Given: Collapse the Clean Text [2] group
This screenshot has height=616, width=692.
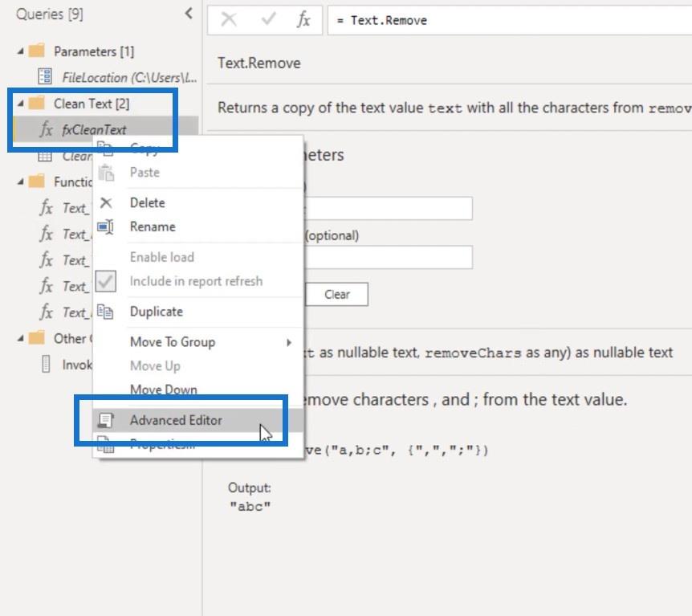Looking at the screenshot, I should coord(20,104).
